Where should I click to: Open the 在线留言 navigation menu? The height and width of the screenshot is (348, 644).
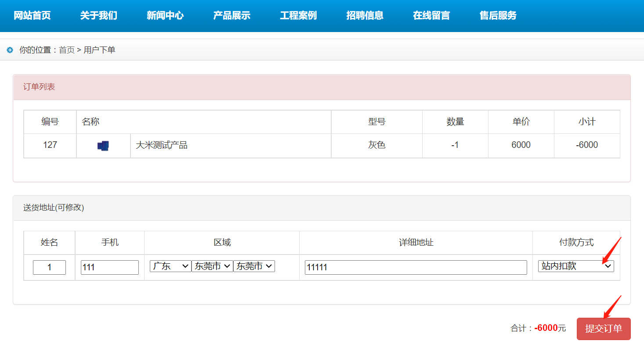431,15
